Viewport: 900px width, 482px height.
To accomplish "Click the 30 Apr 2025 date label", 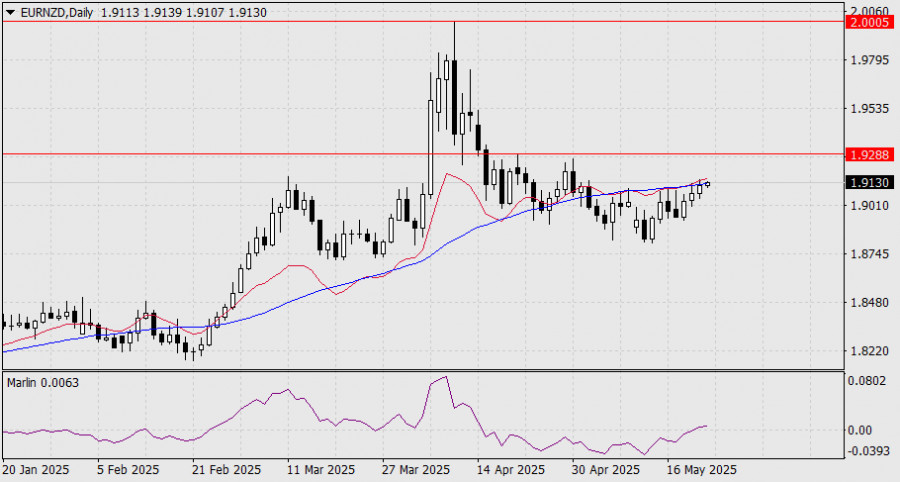I will pos(607,470).
